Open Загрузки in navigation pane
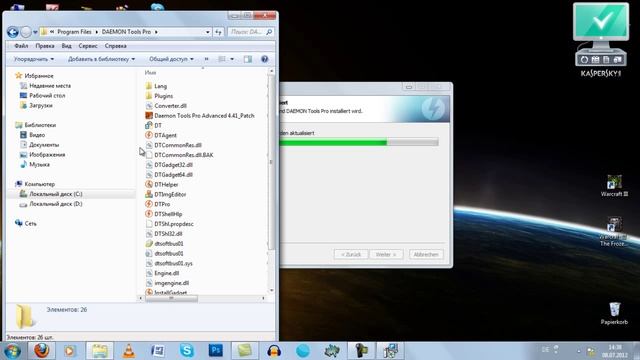Screen dimensions: 640x360 [x=41, y=105]
